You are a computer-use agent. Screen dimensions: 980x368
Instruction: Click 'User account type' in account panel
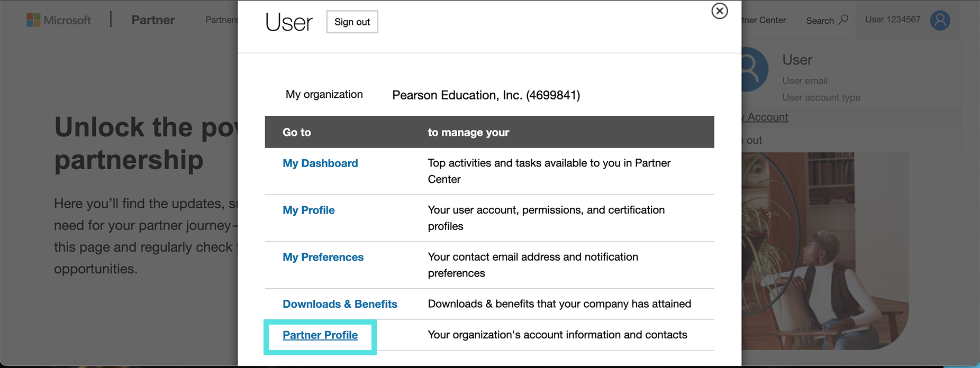point(821,97)
